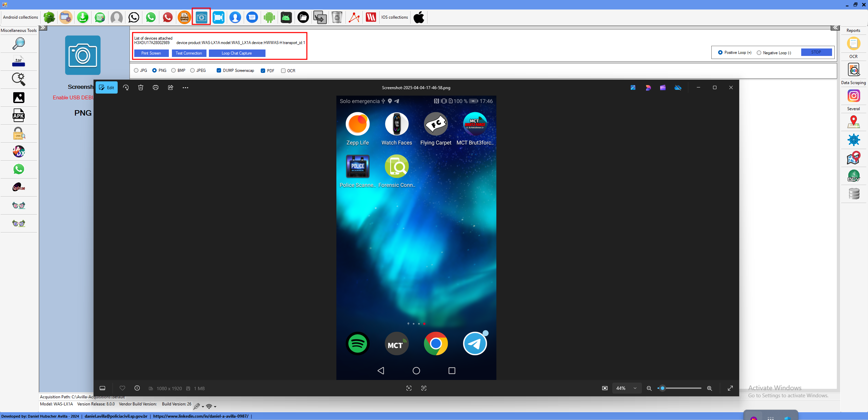Click the Android collections label

click(21, 17)
